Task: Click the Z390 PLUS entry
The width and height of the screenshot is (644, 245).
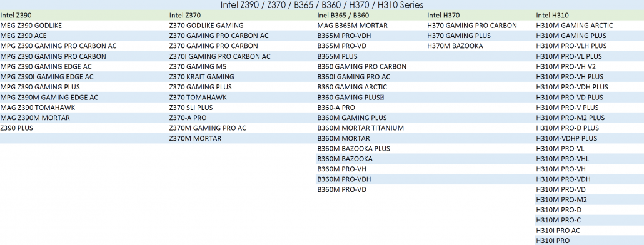Action: tap(17, 128)
